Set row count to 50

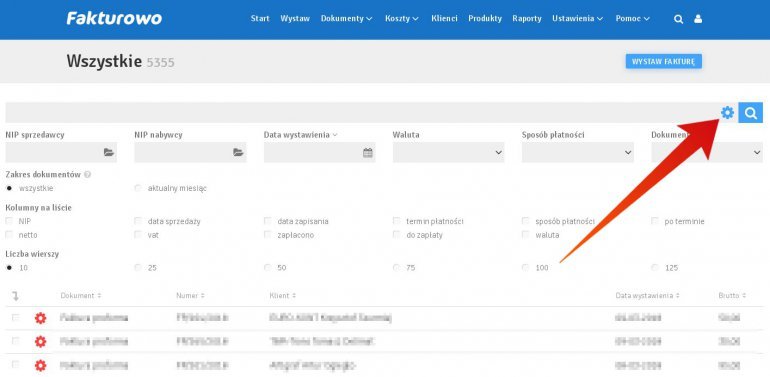[x=268, y=268]
